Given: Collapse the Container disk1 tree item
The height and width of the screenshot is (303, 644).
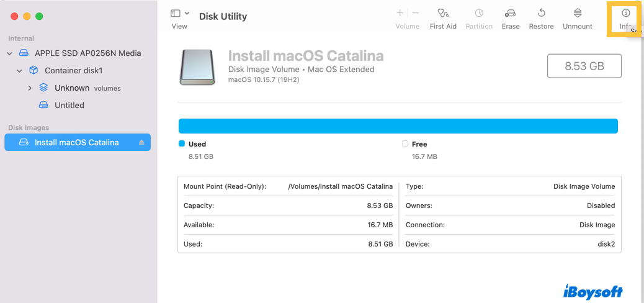Looking at the screenshot, I should [20, 71].
